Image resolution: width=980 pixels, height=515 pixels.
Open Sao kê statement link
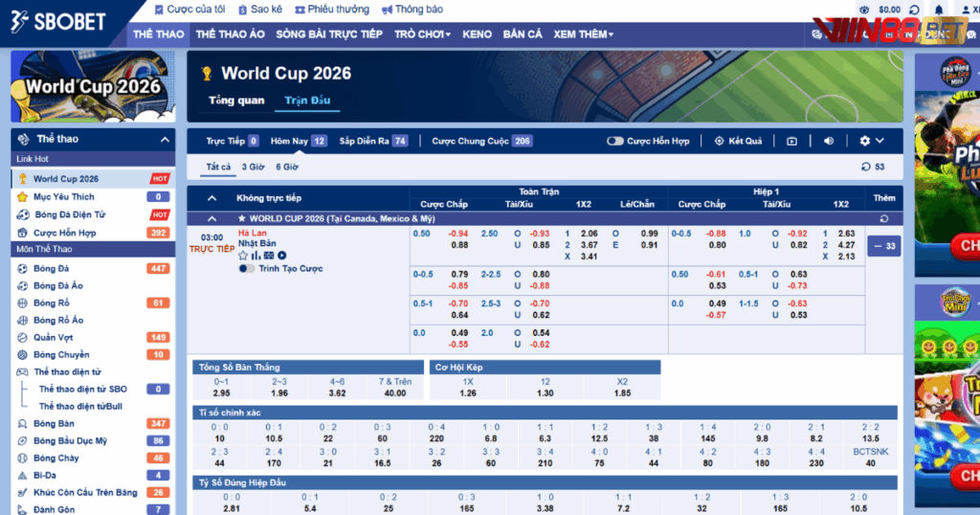tap(260, 10)
